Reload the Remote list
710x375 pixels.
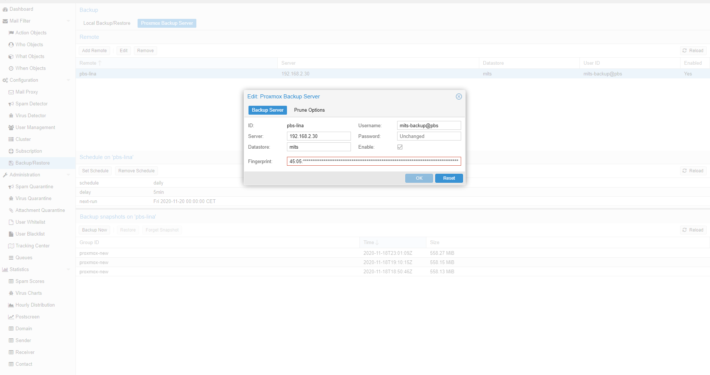click(693, 50)
